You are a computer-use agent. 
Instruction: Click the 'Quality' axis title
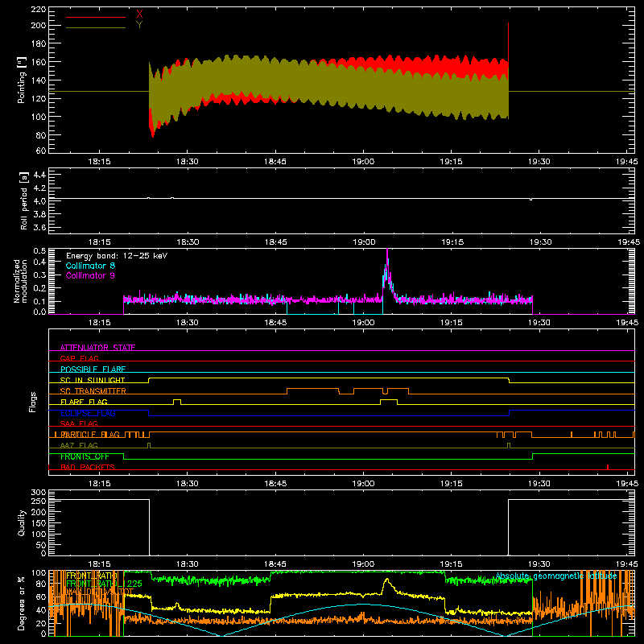tap(22, 522)
